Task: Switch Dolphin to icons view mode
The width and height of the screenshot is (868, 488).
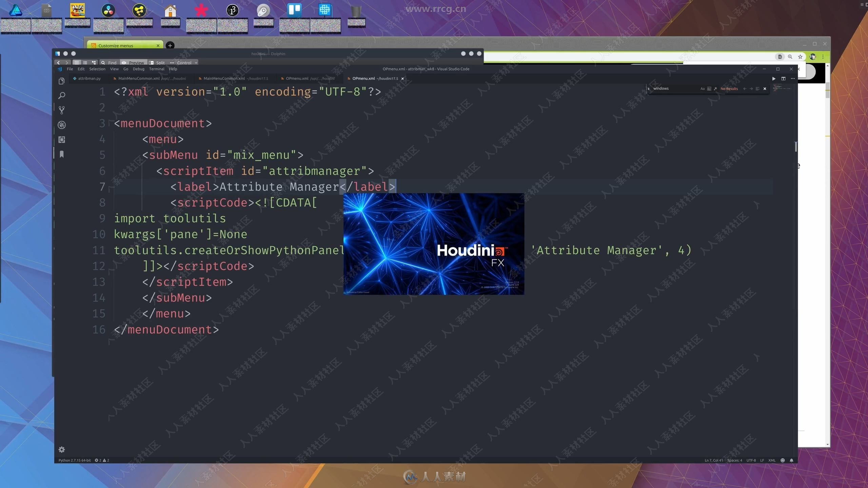Action: point(77,63)
